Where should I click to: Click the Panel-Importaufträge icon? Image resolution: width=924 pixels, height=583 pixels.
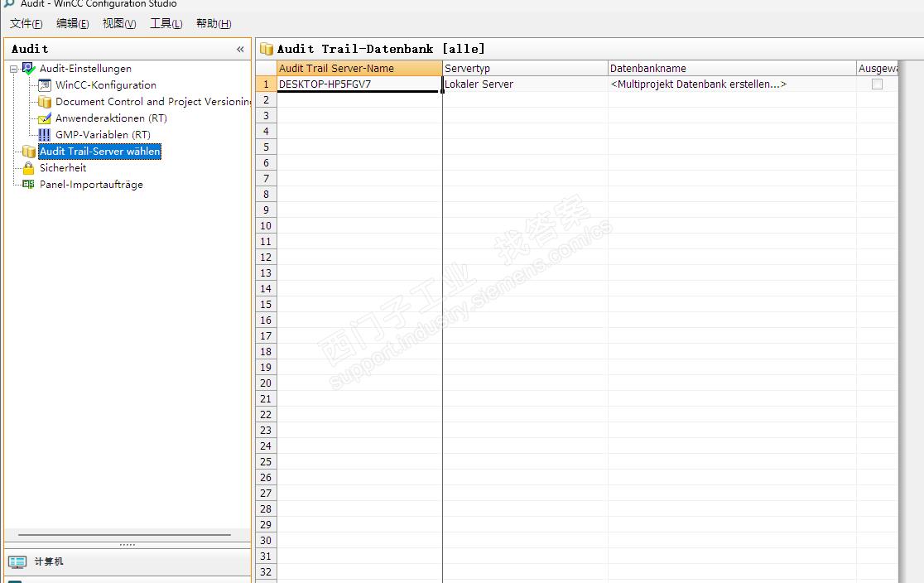tap(28, 185)
